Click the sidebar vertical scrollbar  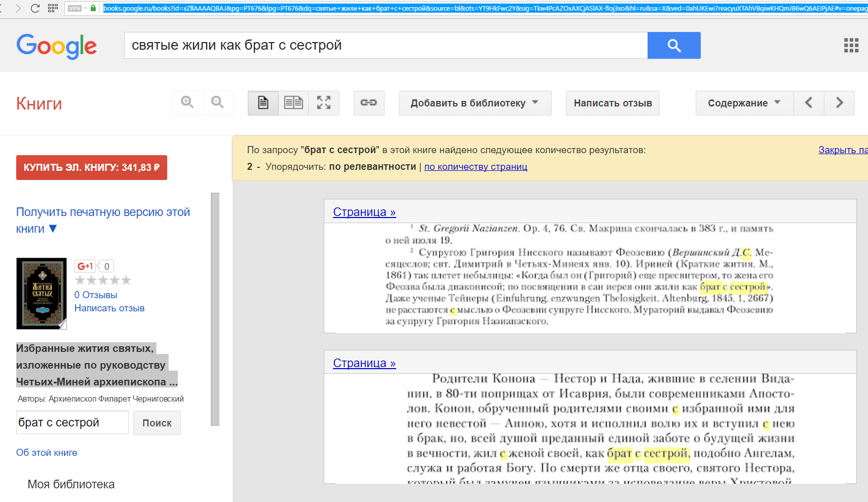click(x=215, y=309)
